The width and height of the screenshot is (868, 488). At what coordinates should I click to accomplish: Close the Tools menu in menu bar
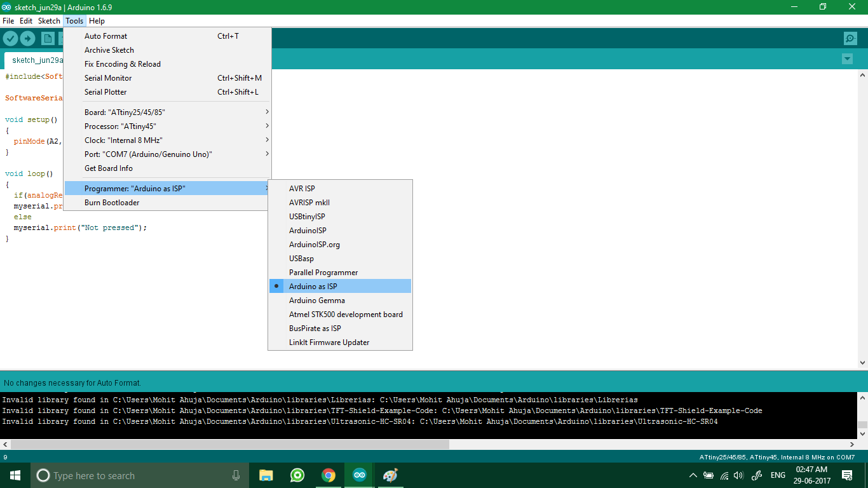point(74,21)
